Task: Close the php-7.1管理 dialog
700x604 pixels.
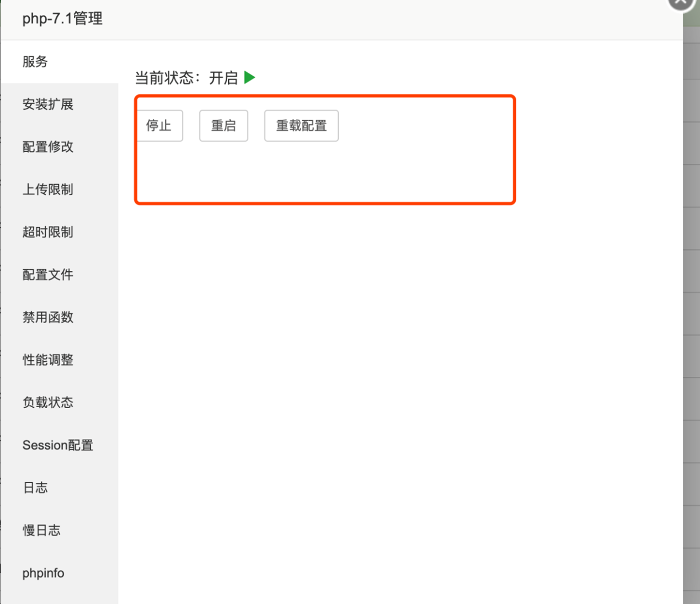Action: [x=681, y=3]
